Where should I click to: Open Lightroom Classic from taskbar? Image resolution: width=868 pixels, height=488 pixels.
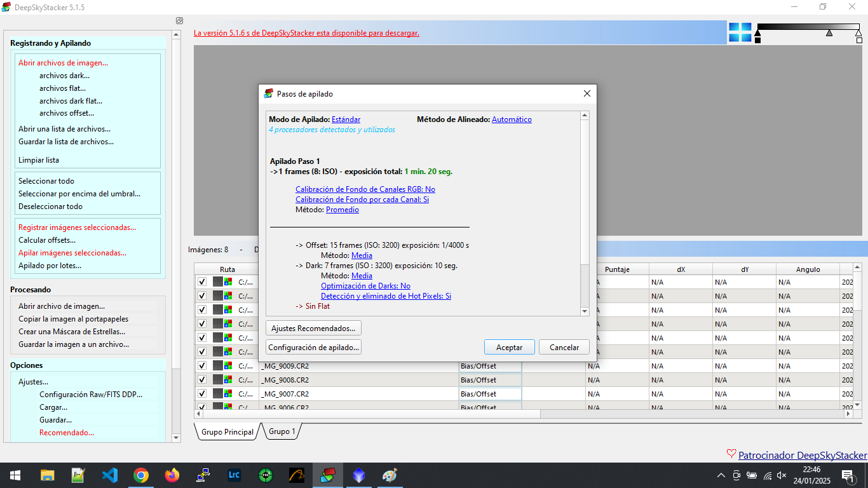234,475
